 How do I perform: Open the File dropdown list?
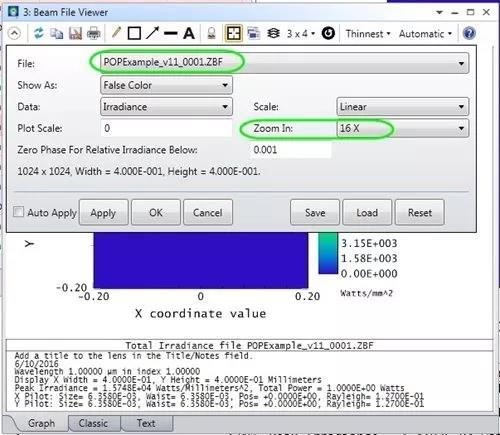coord(284,63)
